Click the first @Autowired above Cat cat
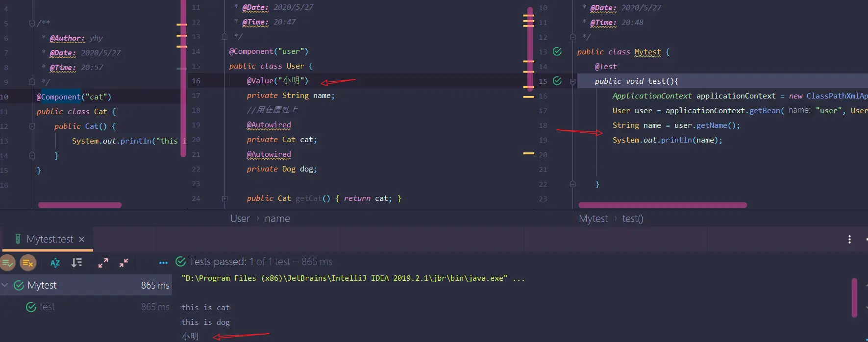 click(269, 125)
